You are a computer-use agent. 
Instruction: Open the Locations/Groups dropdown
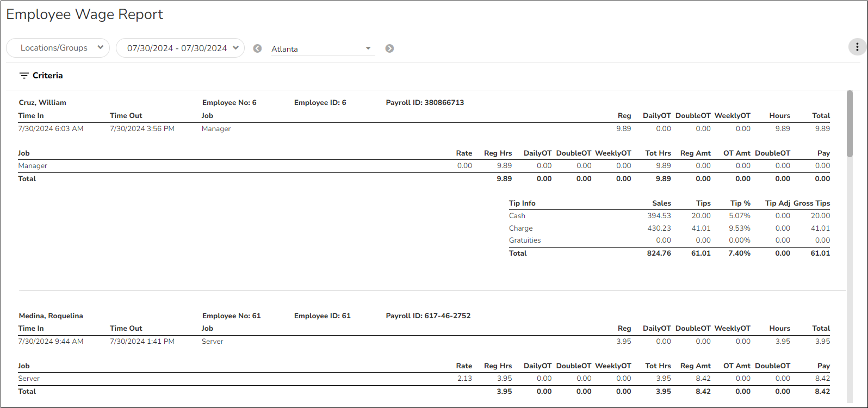pos(58,48)
